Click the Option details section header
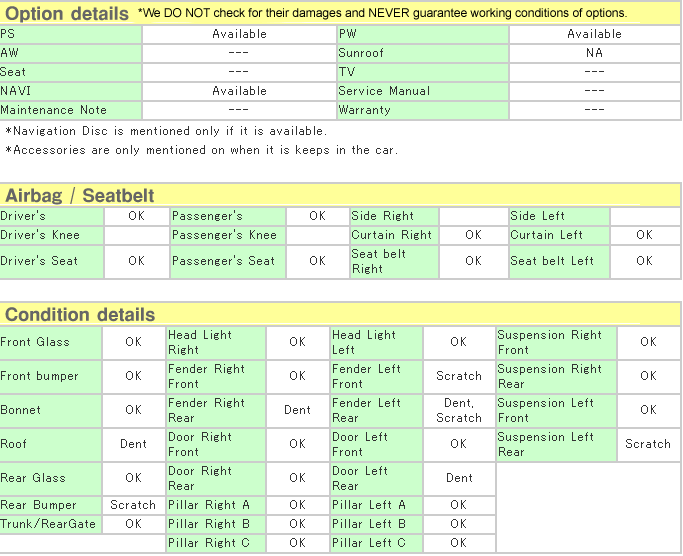 point(66,14)
